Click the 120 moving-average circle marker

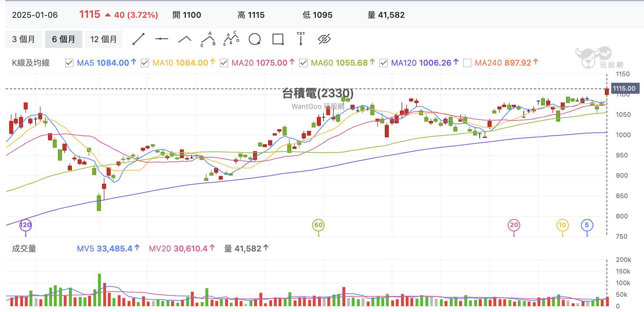pyautogui.click(x=25, y=225)
